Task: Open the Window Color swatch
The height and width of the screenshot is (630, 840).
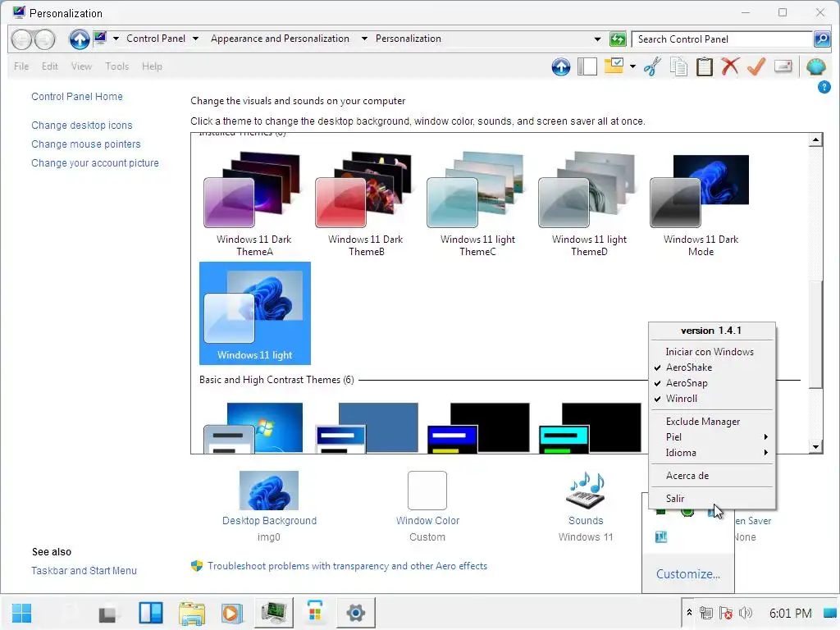Action: [427, 491]
